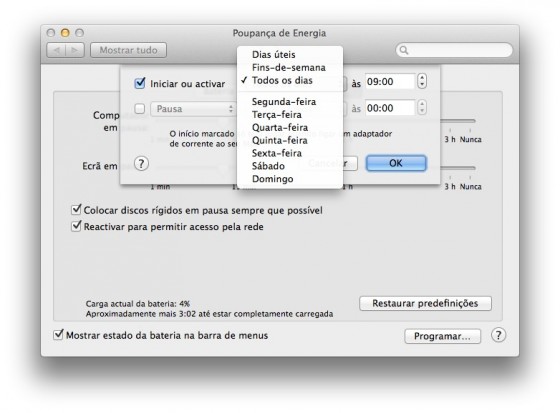Toggle "Reactivar para permitir acesso pela rede"
Image resolution: width=560 pixels, height=413 pixels.
pyautogui.click(x=76, y=226)
